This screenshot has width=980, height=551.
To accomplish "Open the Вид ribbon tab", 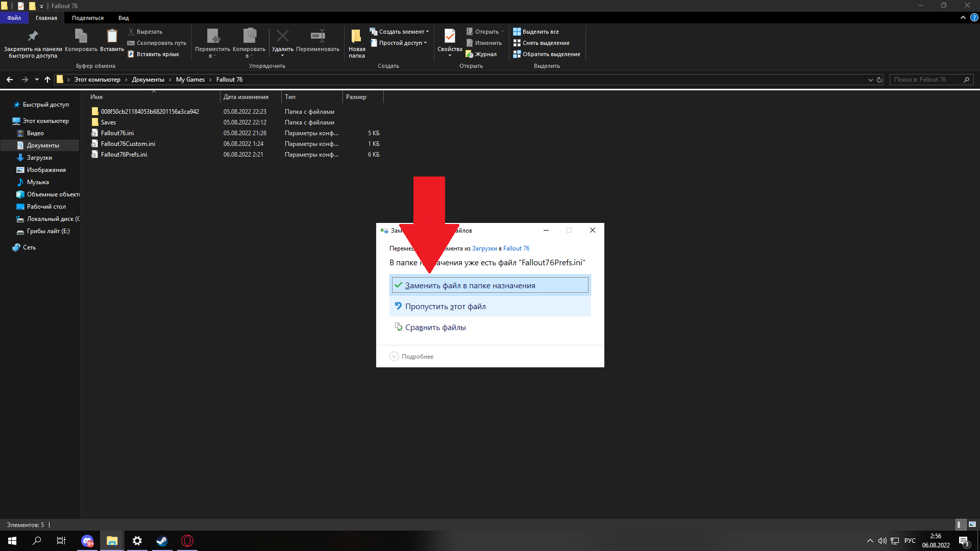I will tap(124, 18).
